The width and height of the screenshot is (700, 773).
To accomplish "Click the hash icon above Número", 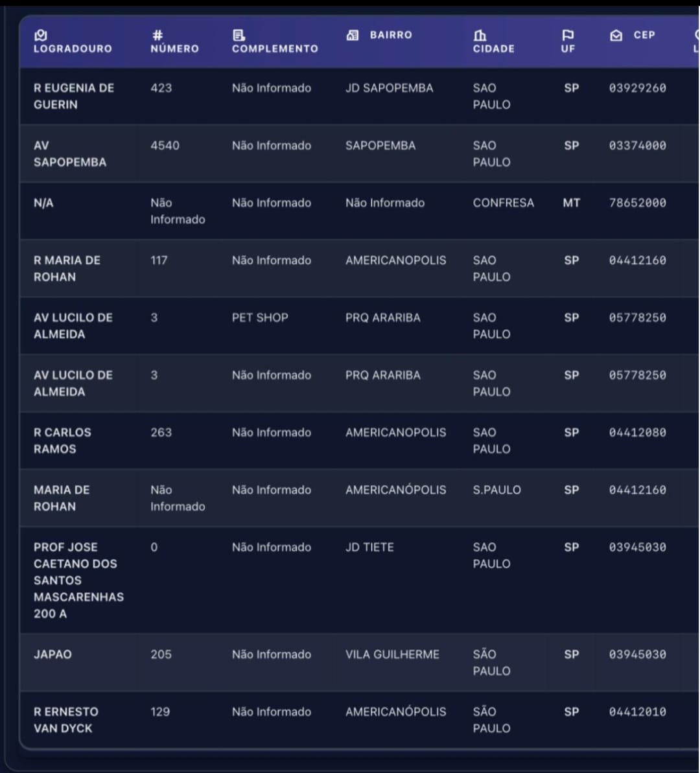I will pos(157,35).
